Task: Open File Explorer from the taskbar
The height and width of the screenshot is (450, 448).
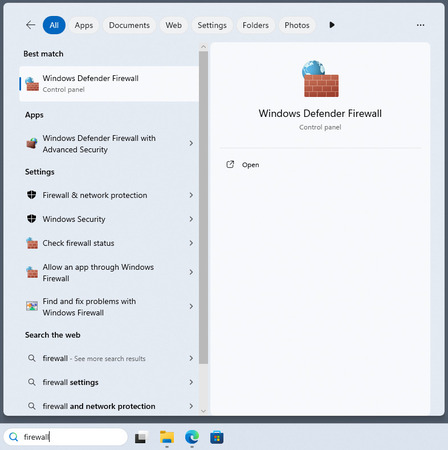Action: (x=167, y=437)
